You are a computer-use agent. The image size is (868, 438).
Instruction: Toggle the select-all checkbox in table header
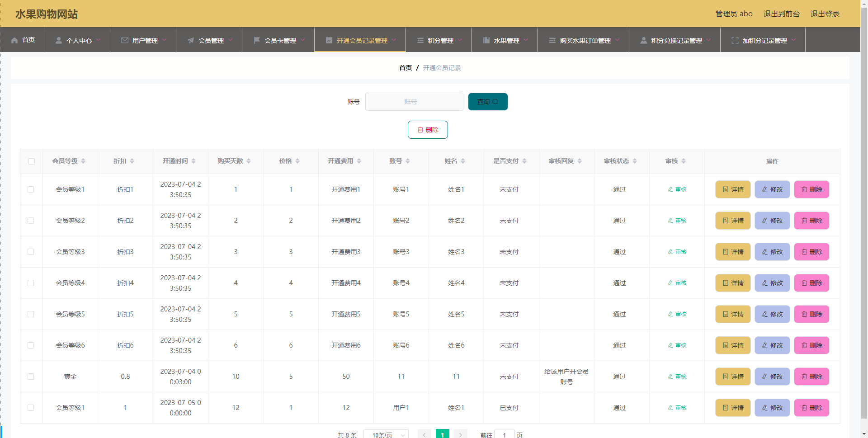point(32,161)
